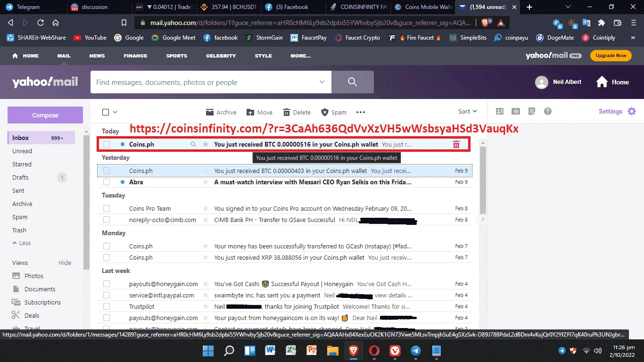Open the contacts card icon in right panel
Screen dimensions: 644x362
click(500, 111)
